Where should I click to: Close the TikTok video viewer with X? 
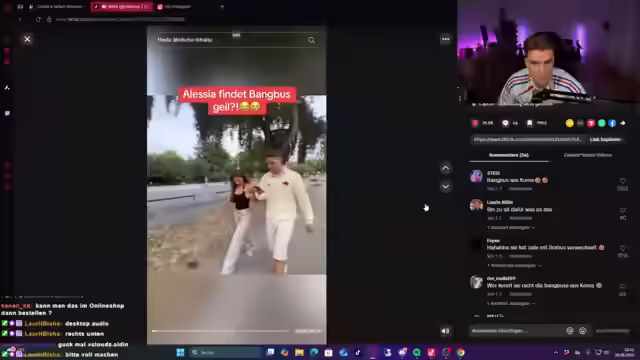27,39
